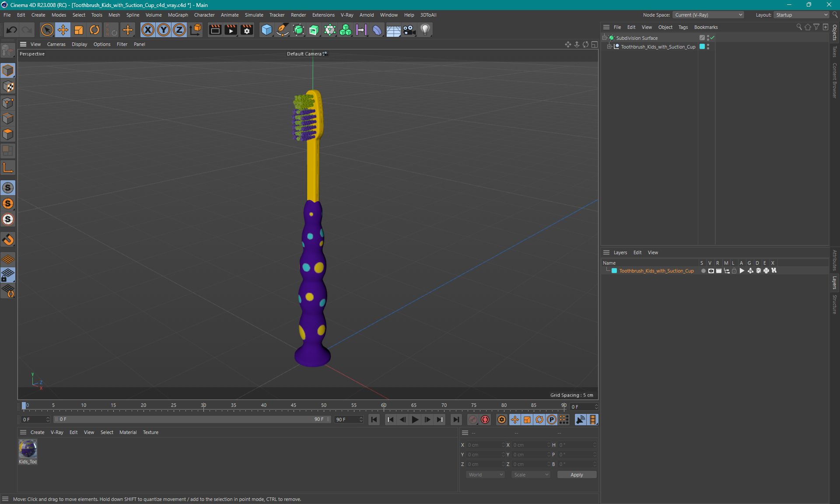Open the Simulate menu

pos(254,15)
